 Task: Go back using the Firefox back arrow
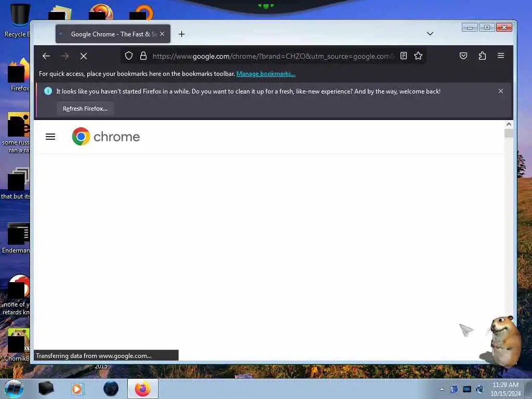(46, 56)
